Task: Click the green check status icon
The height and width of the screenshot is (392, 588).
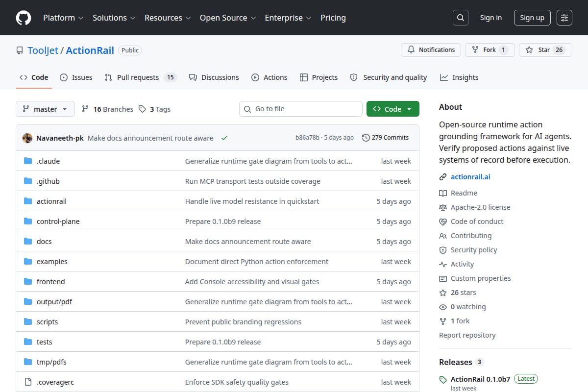Action: click(224, 138)
